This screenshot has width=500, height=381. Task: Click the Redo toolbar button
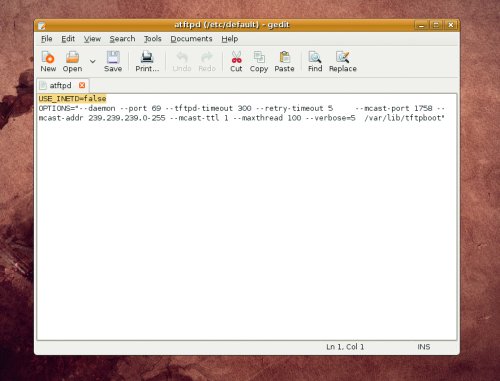207,61
